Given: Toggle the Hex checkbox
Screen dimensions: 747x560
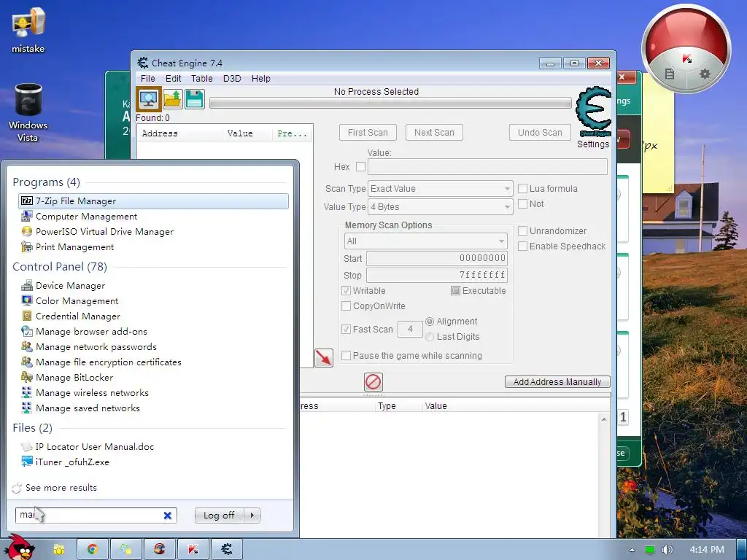Looking at the screenshot, I should click(360, 167).
